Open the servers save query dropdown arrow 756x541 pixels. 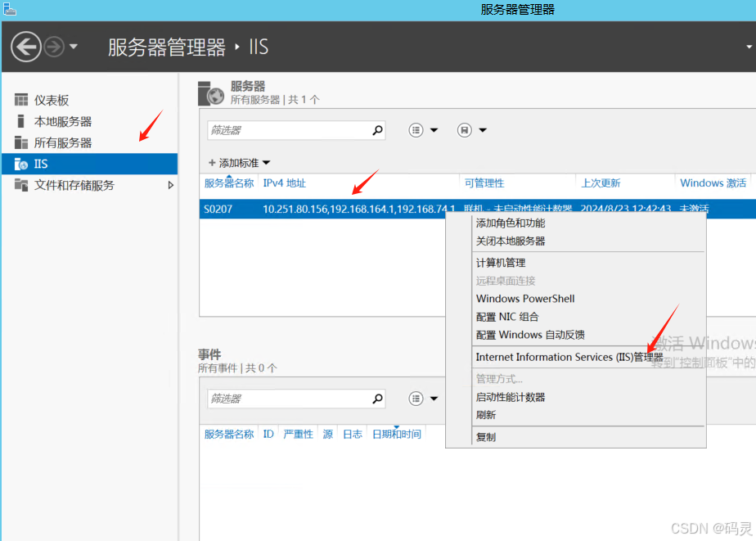pos(483,130)
